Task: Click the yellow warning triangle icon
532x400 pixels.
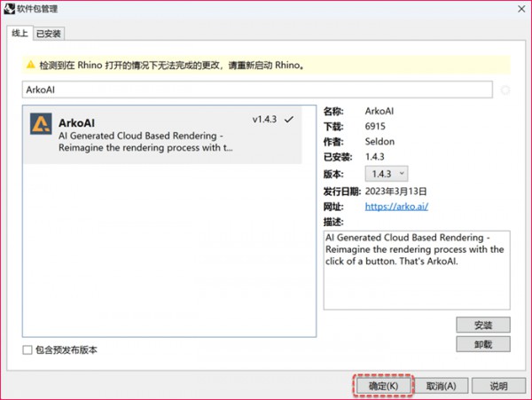Action: pyautogui.click(x=30, y=65)
